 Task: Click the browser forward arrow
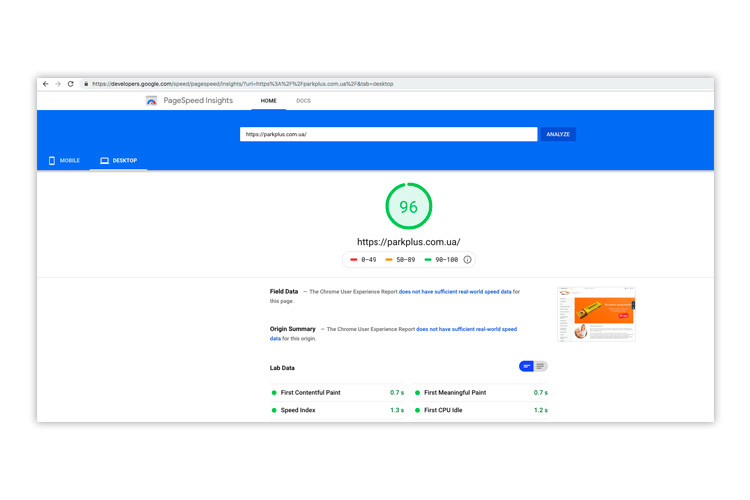click(x=58, y=84)
